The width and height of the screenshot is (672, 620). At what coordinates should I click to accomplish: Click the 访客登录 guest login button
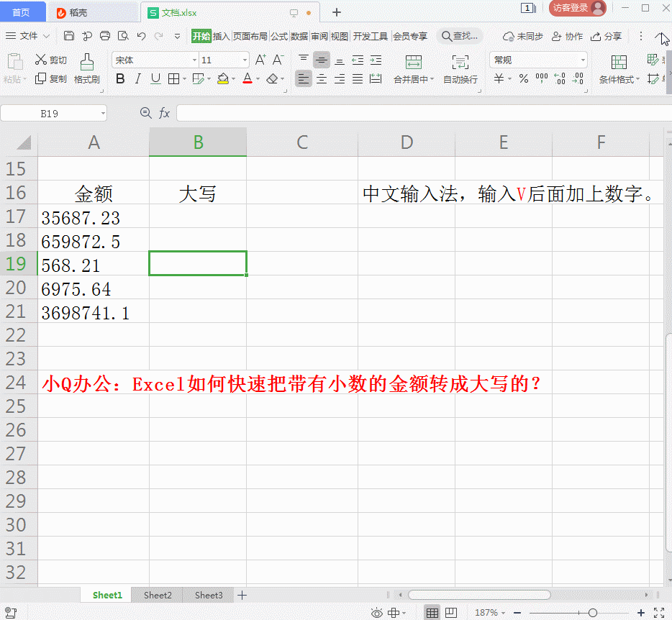577,8
